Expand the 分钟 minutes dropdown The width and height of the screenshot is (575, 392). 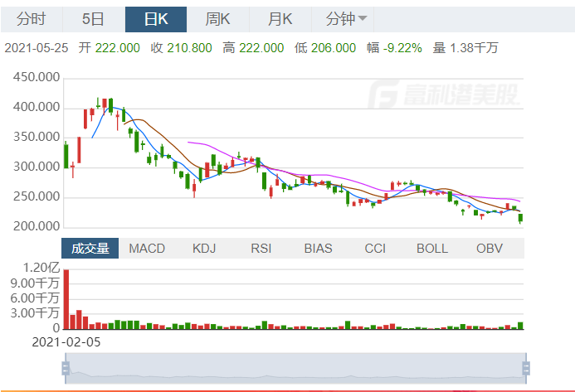click(347, 19)
